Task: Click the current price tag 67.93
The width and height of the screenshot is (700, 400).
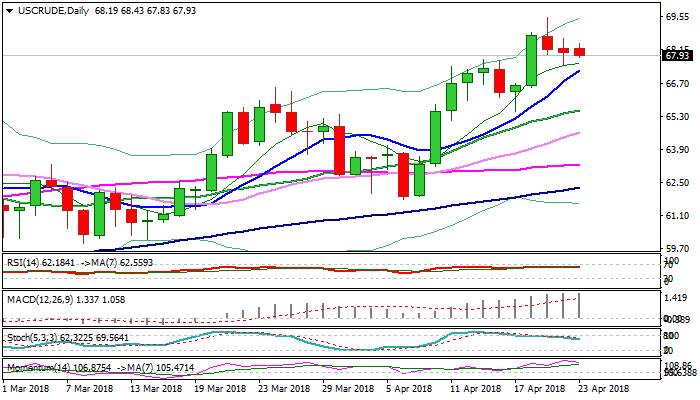Action: [679, 56]
